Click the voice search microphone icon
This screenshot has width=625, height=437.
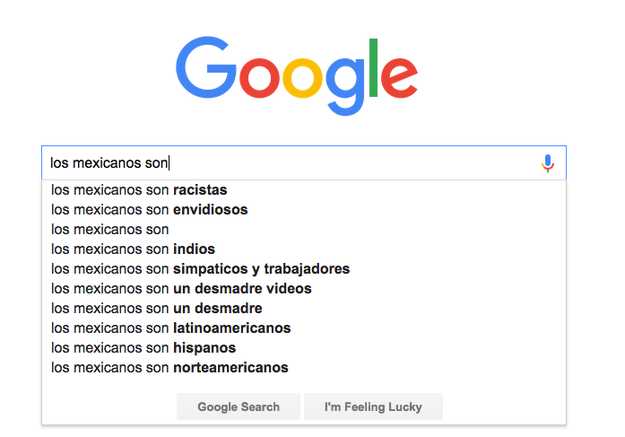point(548,163)
